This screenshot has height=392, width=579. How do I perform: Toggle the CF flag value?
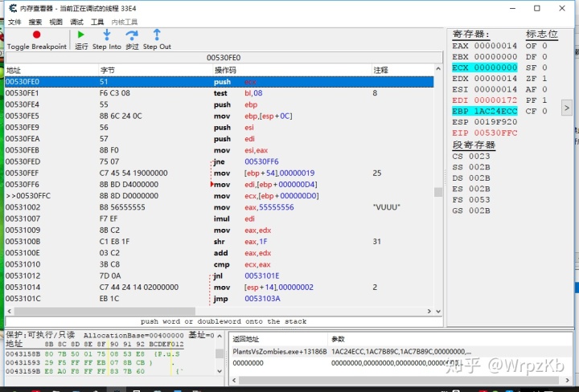[x=544, y=111]
